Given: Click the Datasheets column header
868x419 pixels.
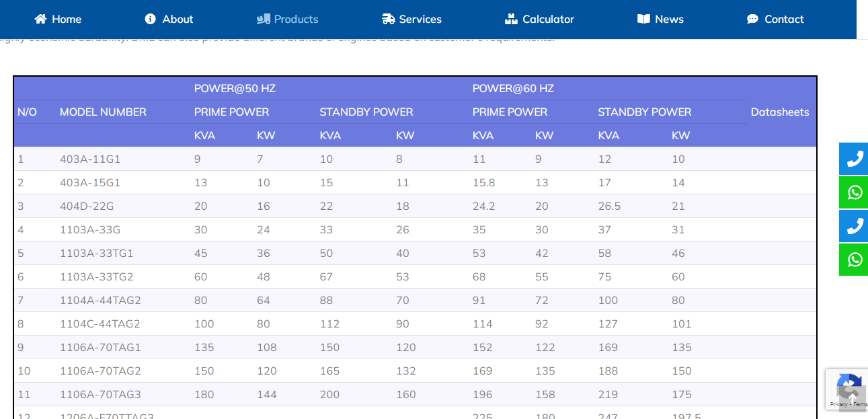Looking at the screenshot, I should click(x=780, y=112).
